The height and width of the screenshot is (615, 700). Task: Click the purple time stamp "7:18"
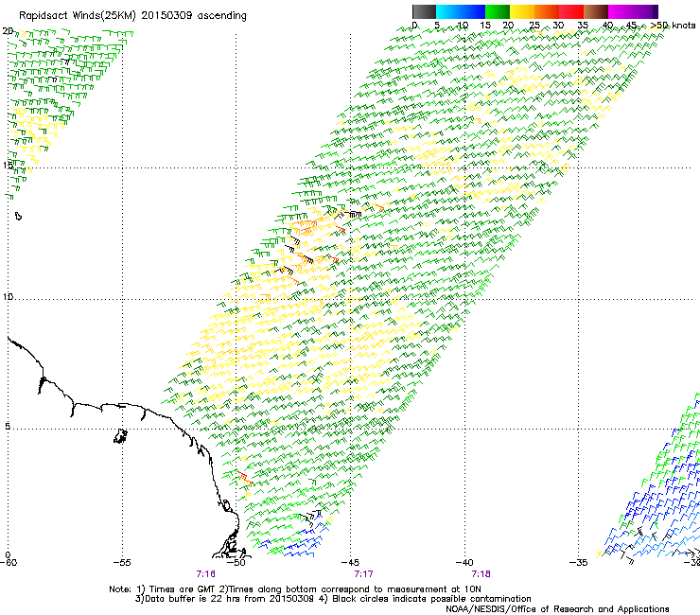[481, 574]
